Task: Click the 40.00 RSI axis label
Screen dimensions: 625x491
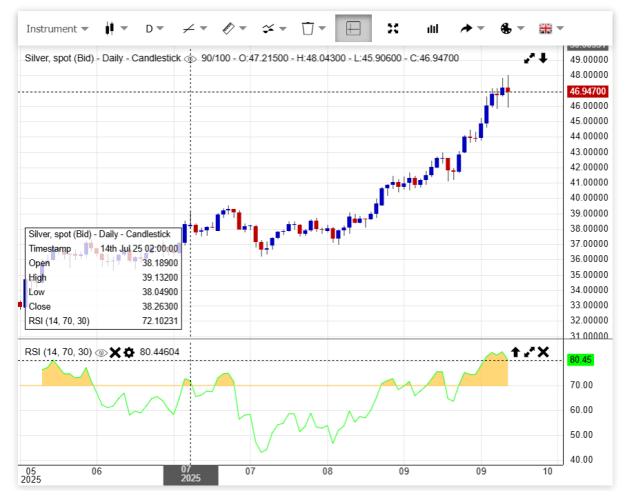Action: pyautogui.click(x=581, y=460)
